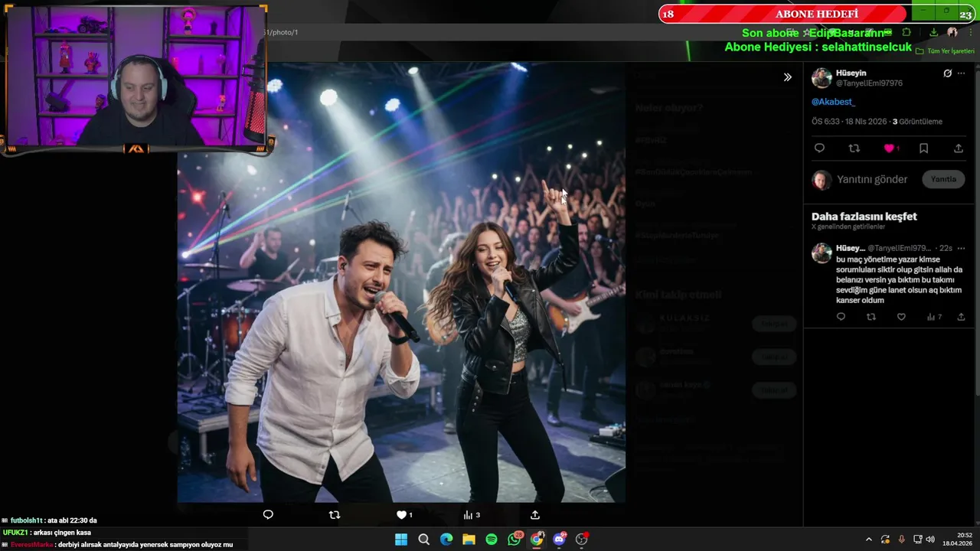Expand hidden system tray icons

click(x=868, y=540)
